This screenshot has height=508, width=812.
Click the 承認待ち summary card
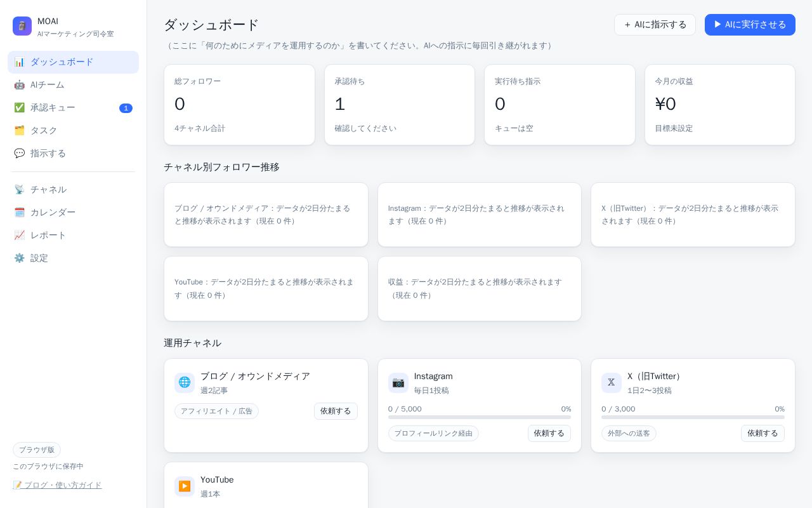point(400,105)
